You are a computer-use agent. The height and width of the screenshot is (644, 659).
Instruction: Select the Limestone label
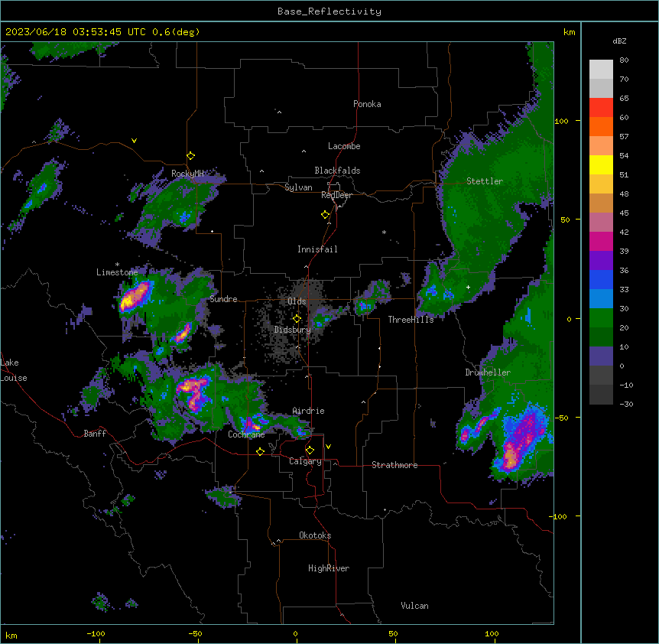[x=117, y=272]
